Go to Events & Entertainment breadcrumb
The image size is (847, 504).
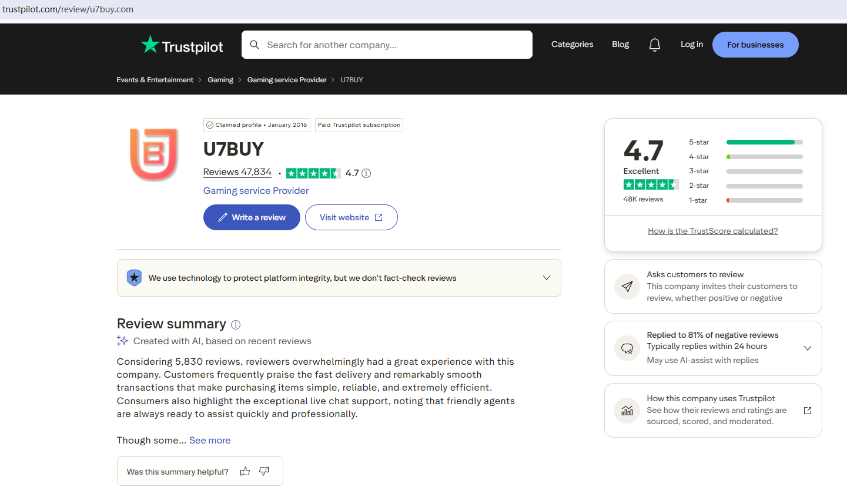(155, 80)
